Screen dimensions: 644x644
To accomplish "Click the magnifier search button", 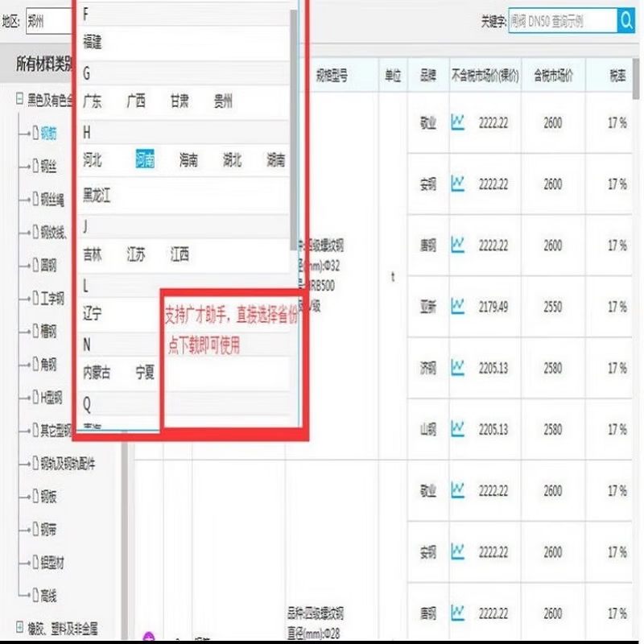I will [626, 21].
